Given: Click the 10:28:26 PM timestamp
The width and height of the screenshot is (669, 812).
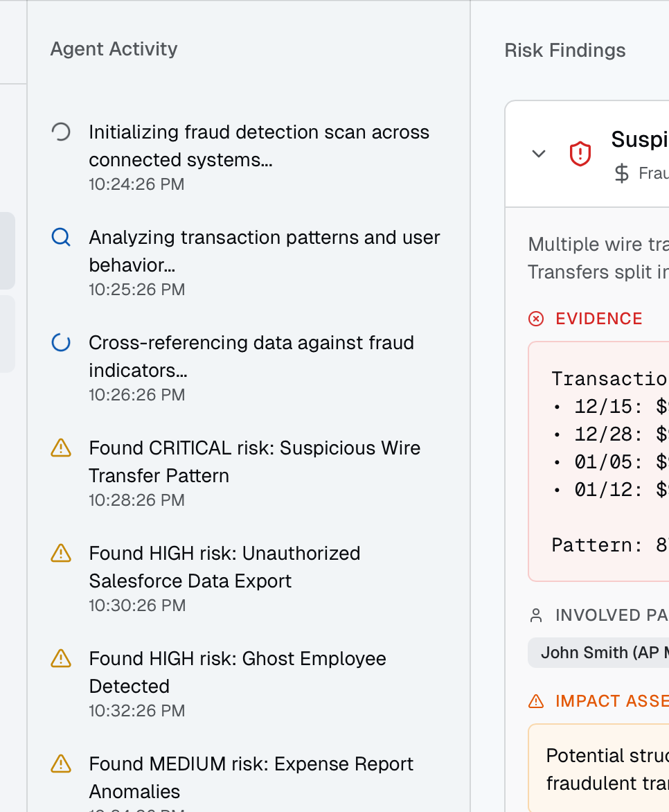Looking at the screenshot, I should pos(136,500).
